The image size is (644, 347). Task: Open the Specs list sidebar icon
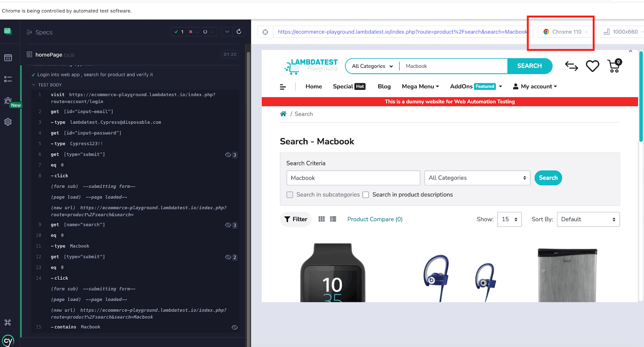click(8, 58)
